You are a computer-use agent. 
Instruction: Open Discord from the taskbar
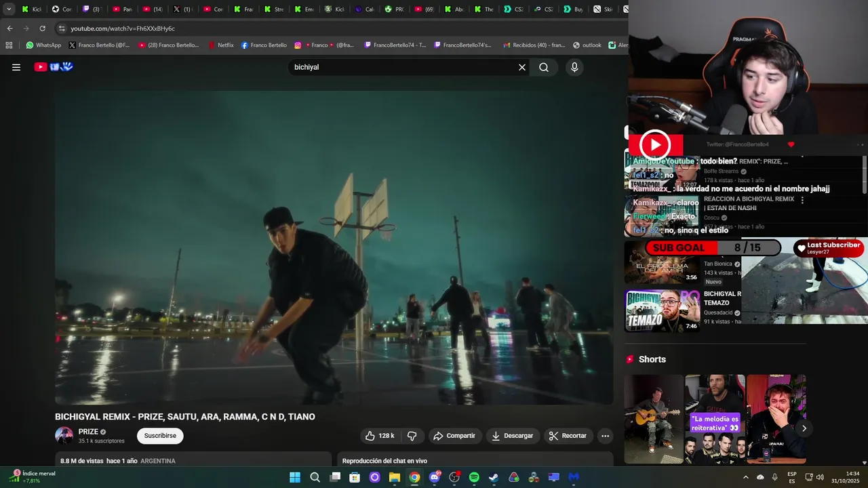click(435, 477)
